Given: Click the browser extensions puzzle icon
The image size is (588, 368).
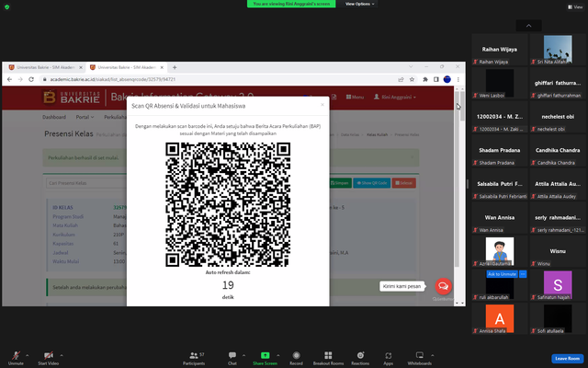Looking at the screenshot, I should click(425, 79).
